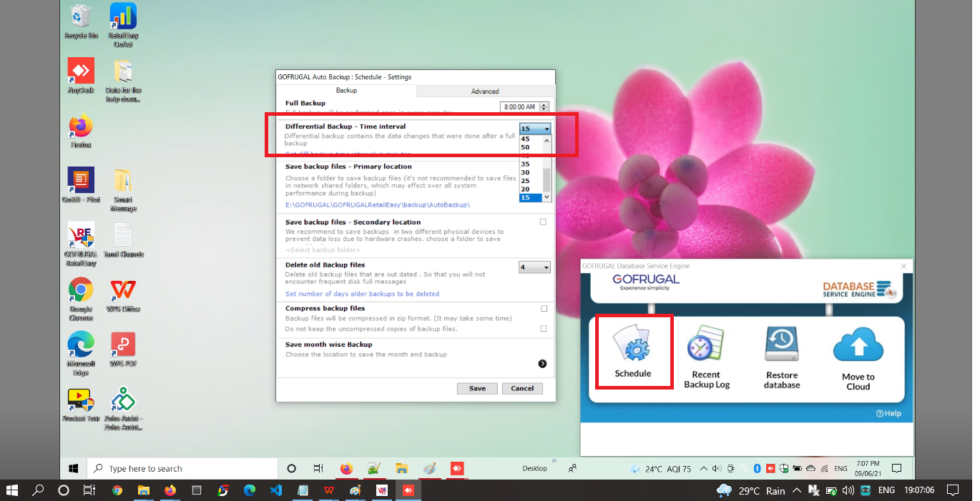Tick the Compress backup files checkbox
Image resolution: width=980 pixels, height=501 pixels.
(x=544, y=309)
